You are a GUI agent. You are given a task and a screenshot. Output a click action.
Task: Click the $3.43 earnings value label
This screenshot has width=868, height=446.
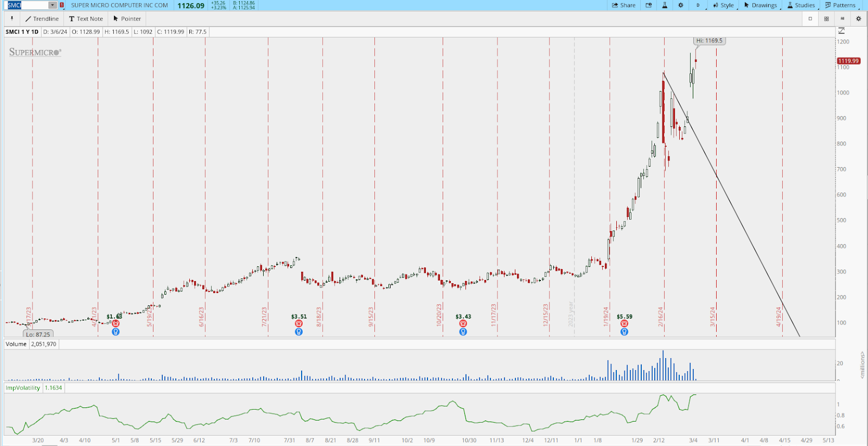[463, 316]
